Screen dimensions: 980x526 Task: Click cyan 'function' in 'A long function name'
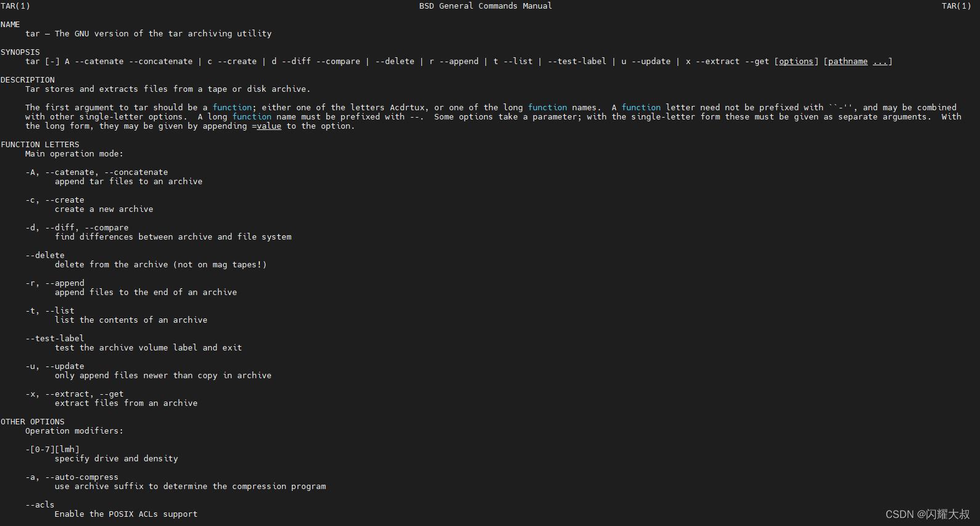[x=252, y=117]
